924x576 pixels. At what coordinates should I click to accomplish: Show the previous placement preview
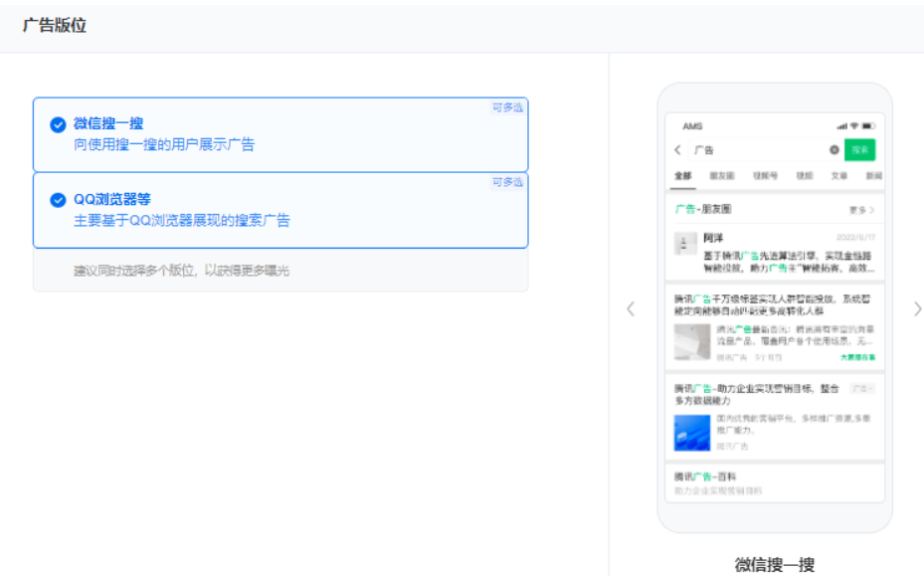[x=631, y=309]
